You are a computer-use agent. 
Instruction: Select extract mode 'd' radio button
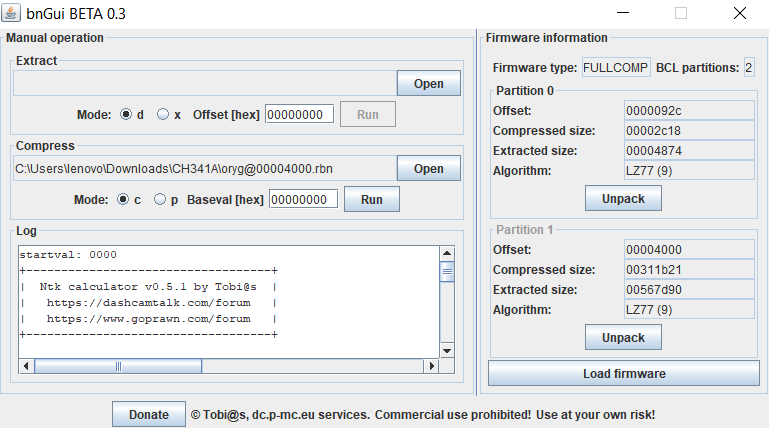pos(126,115)
